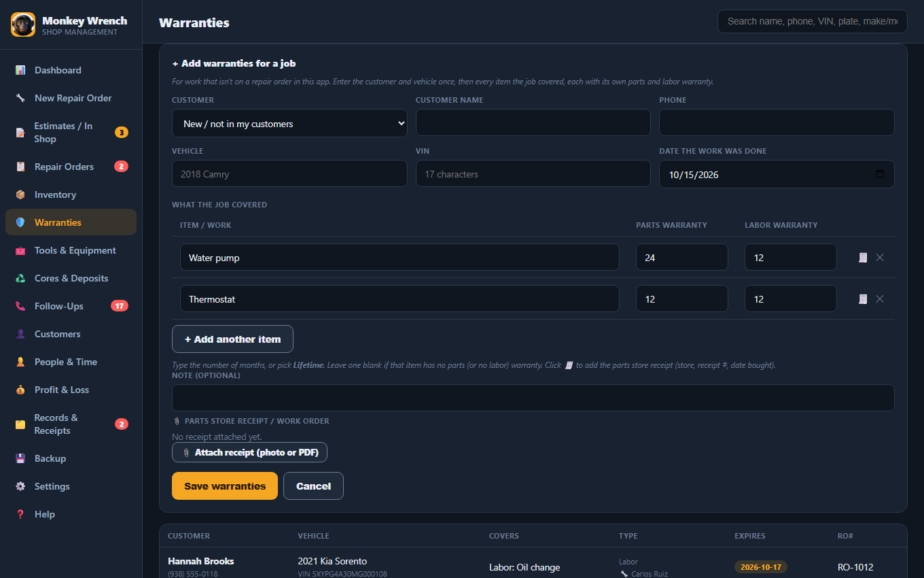Go to New Repair Order

tap(71, 98)
